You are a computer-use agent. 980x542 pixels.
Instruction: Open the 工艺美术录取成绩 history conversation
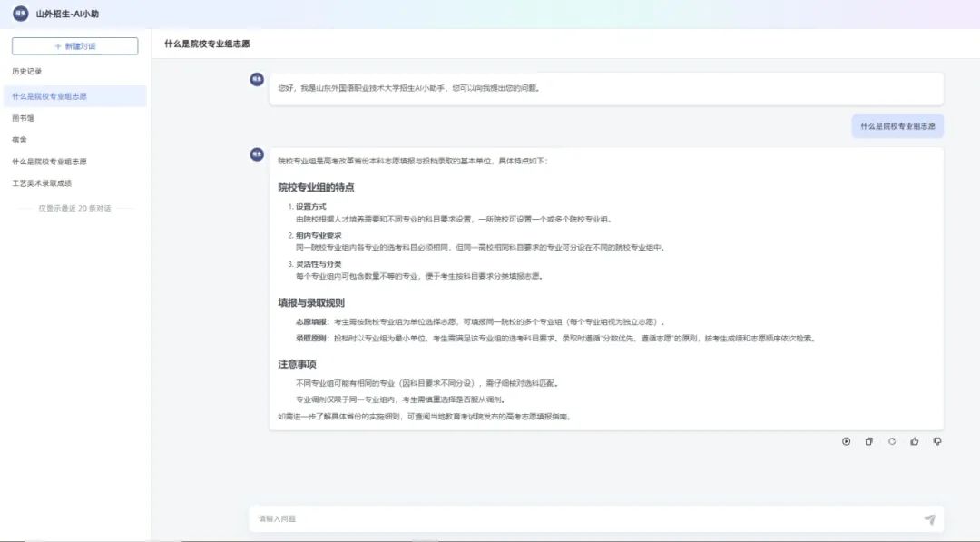click(x=42, y=183)
